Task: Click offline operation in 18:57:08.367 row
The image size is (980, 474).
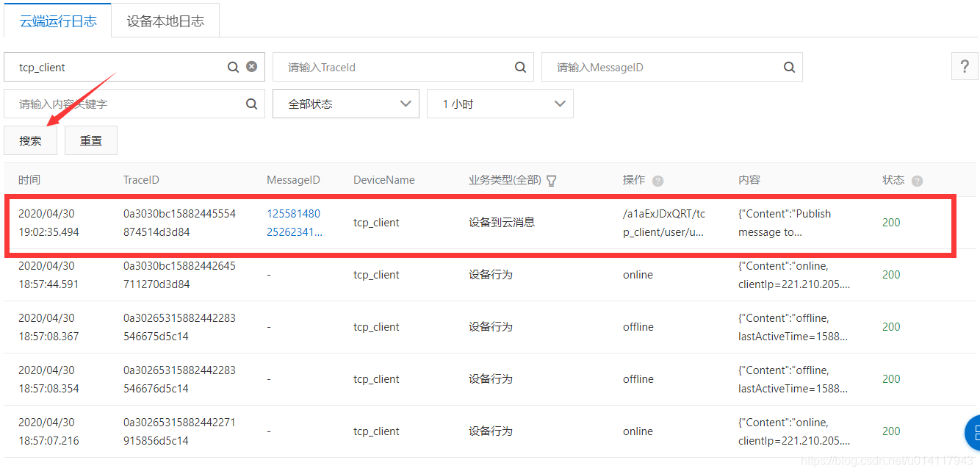Action: pyautogui.click(x=638, y=327)
